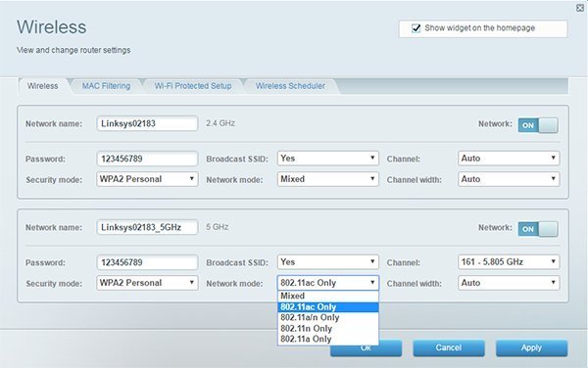Screen dimensions: 588x368
Task: Edit the 5 GHz network name Linksys02183_5GHz
Action: coord(147,227)
